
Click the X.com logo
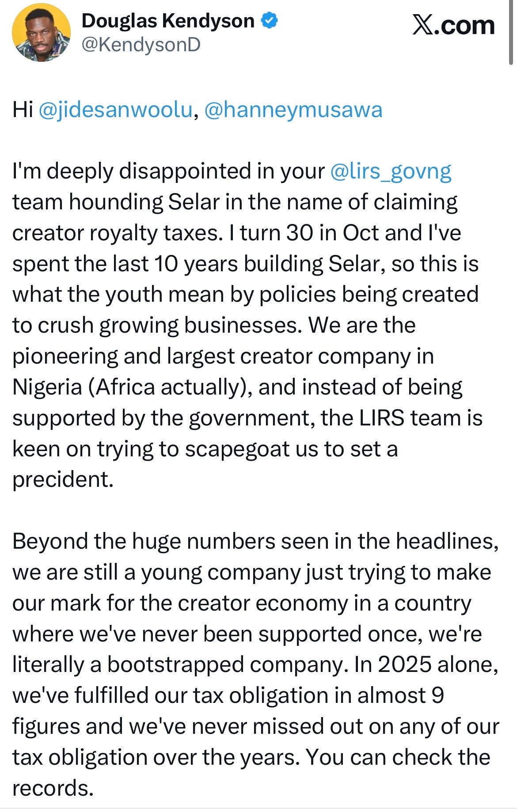coord(453,25)
